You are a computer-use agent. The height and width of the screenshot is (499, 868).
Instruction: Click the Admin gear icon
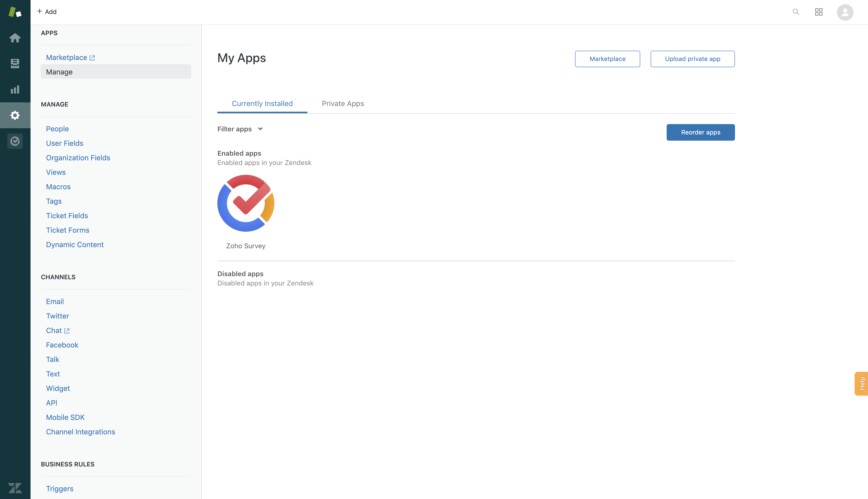coord(15,115)
